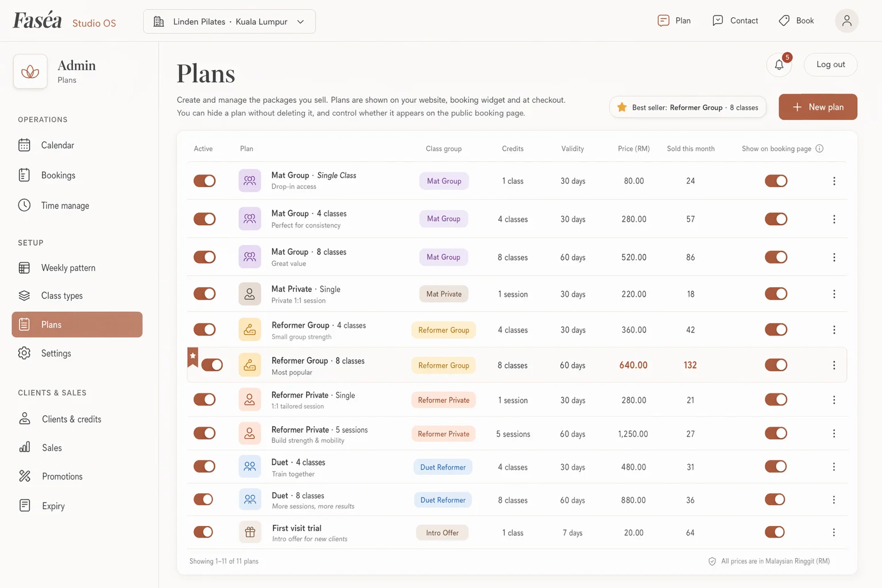The image size is (882, 588).
Task: Click the Reformer Group 8 classes plan icon
Action: tap(250, 365)
